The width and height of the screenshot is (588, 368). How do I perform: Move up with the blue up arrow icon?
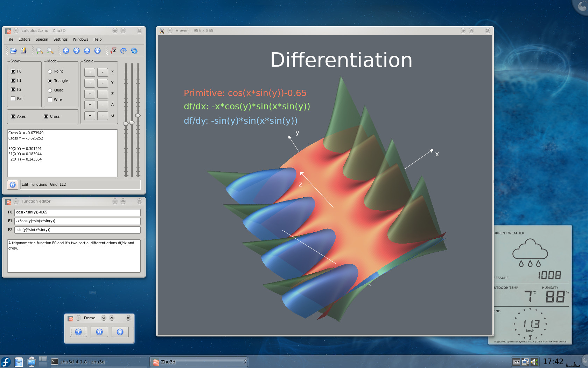[87, 51]
